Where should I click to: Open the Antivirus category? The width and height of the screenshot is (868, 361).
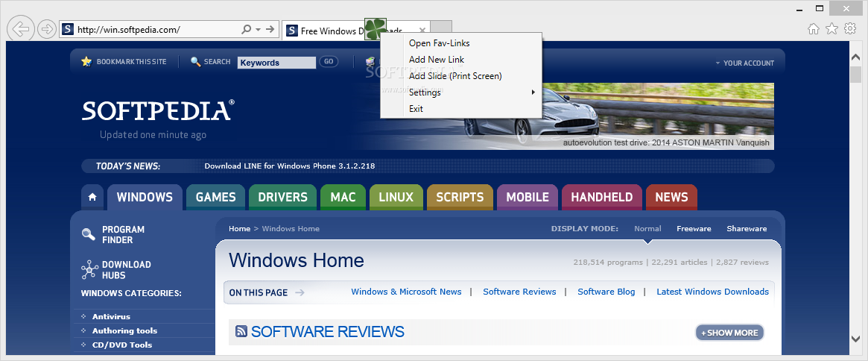pos(111,317)
